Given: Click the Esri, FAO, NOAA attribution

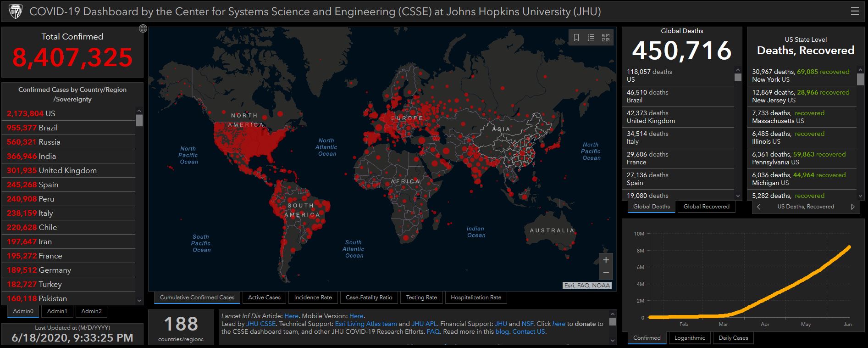Looking at the screenshot, I should (587, 286).
